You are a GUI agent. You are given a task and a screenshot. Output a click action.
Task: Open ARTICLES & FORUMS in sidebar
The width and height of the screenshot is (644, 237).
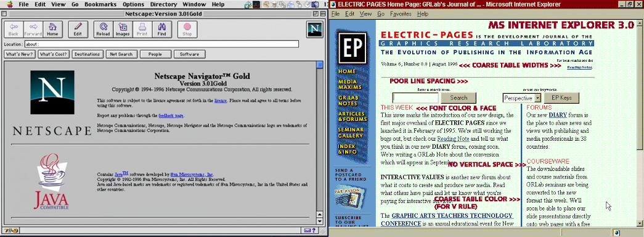(x=353, y=117)
